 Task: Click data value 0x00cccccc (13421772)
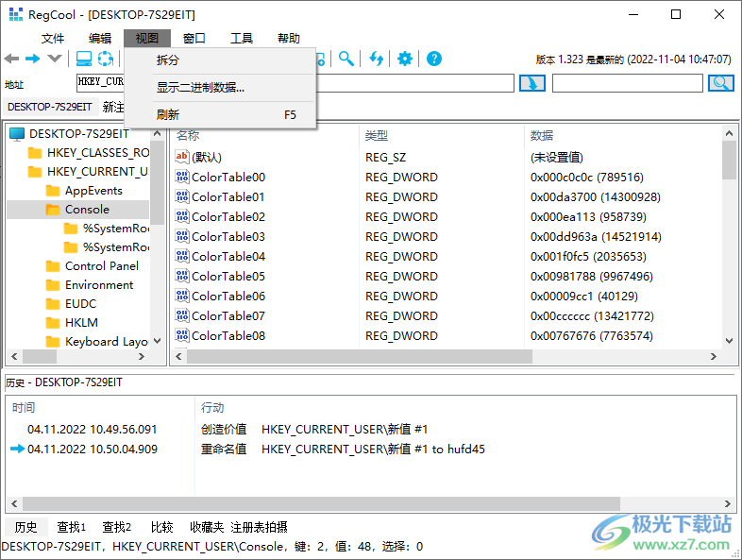point(592,316)
